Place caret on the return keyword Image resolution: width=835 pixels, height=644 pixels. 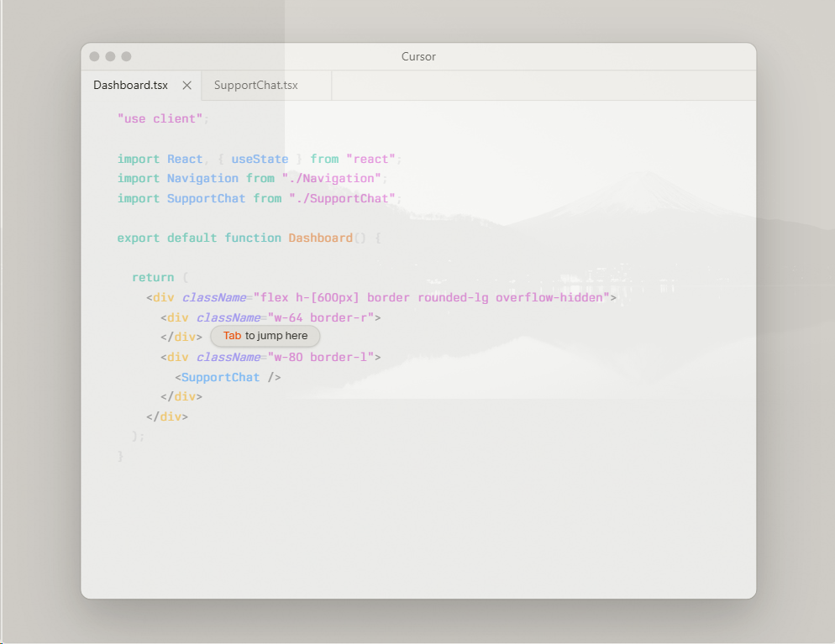[153, 277]
